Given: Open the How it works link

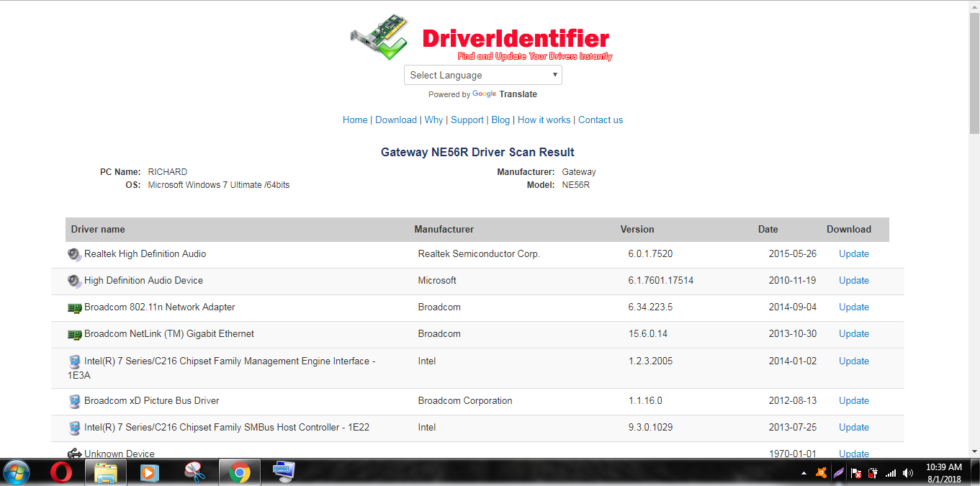Looking at the screenshot, I should click(544, 120).
